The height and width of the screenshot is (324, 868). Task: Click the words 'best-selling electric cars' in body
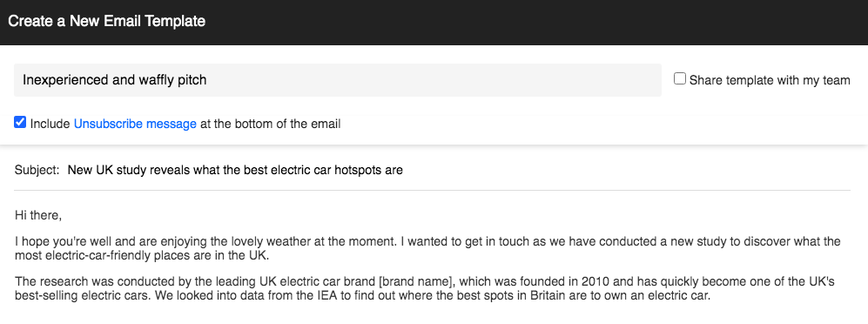pyautogui.click(x=82, y=296)
